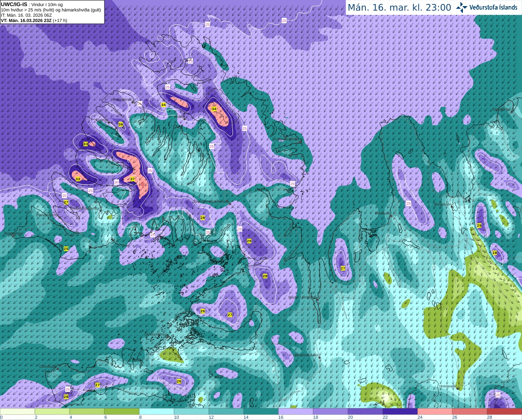Click the Bjargtangar station label
This screenshot has height=420, width=522.
(x=13, y=234)
